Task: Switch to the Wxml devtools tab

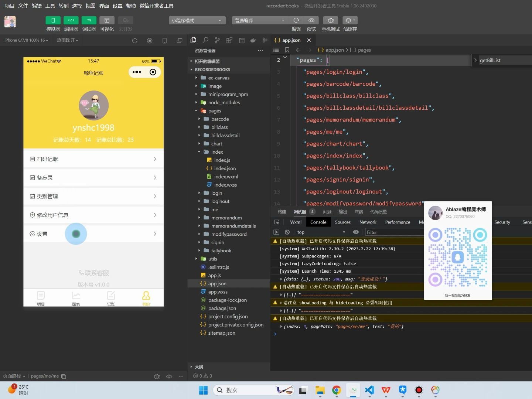Action: tap(296, 222)
